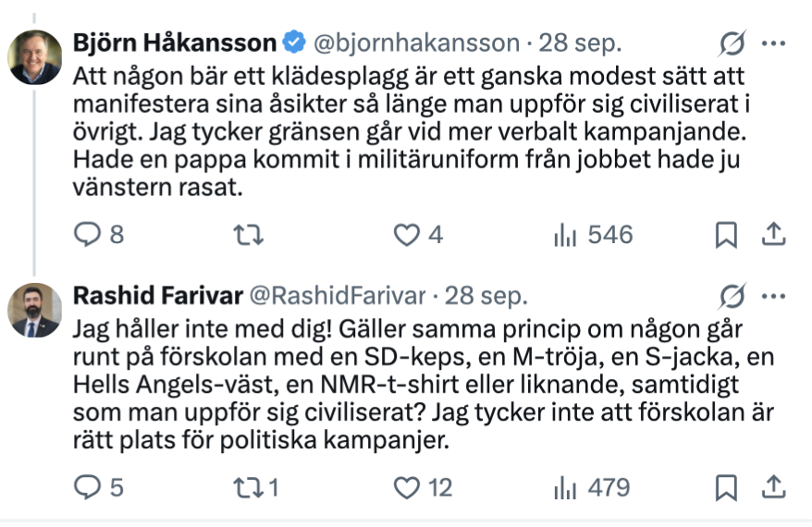Open more options on Björn's tweet
The height and width of the screenshot is (527, 812).
coord(773,43)
